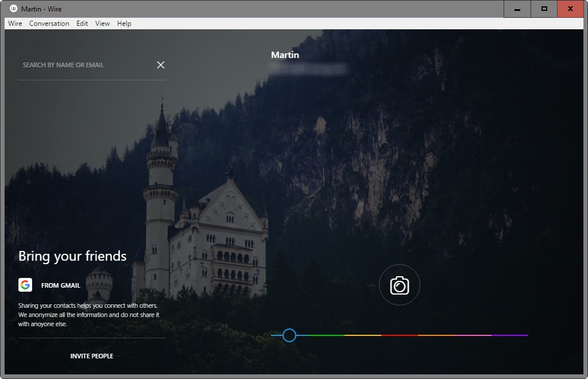
Task: Pick the purple accent color segment
Action: point(510,335)
